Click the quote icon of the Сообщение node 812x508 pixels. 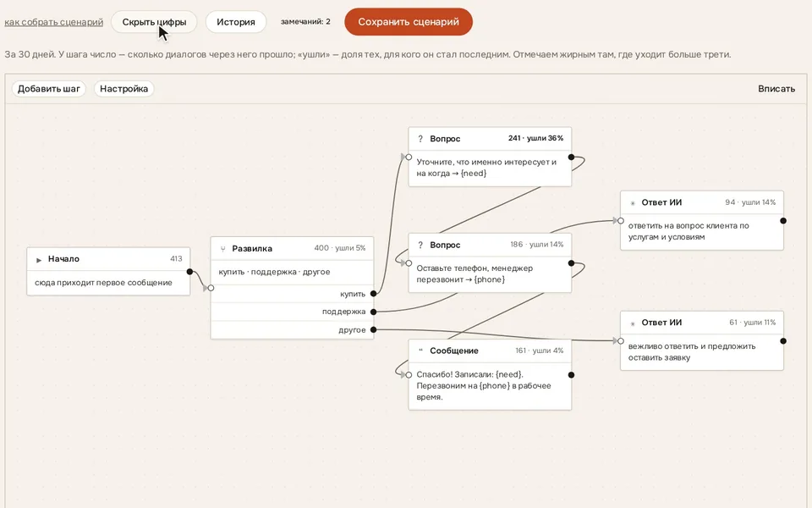[420, 351]
